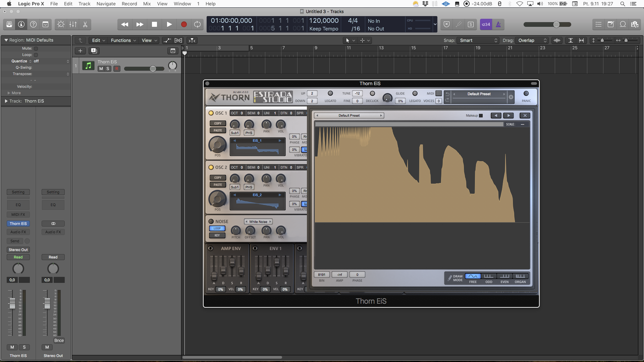Open the Loop Browser button
Image resolution: width=644 pixels, height=362 pixels.
(x=623, y=24)
